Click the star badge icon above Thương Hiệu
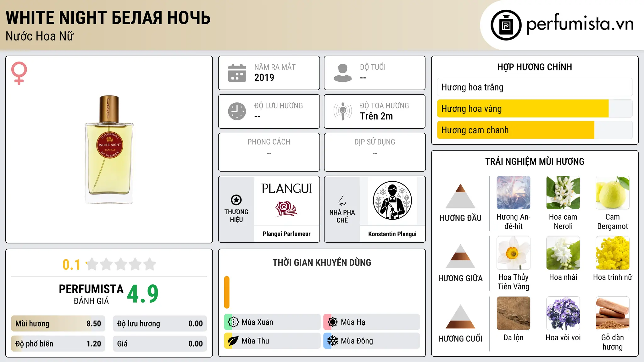The width and height of the screenshot is (644, 362). click(x=236, y=200)
